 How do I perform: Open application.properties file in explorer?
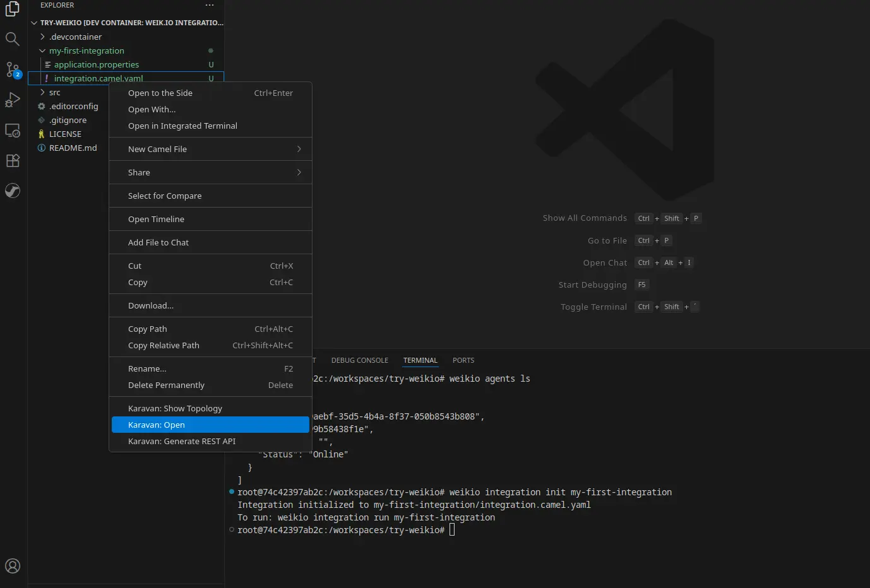point(96,64)
